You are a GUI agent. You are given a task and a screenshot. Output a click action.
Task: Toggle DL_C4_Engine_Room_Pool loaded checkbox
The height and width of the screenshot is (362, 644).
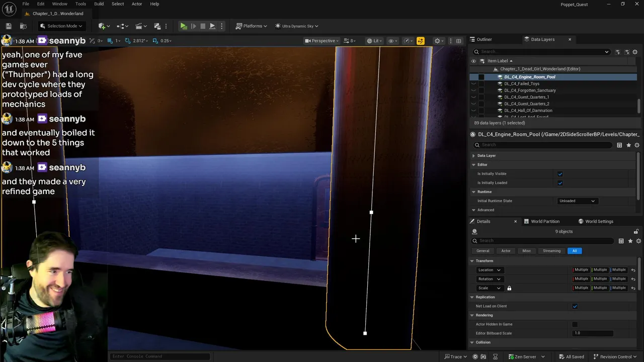[x=481, y=77]
